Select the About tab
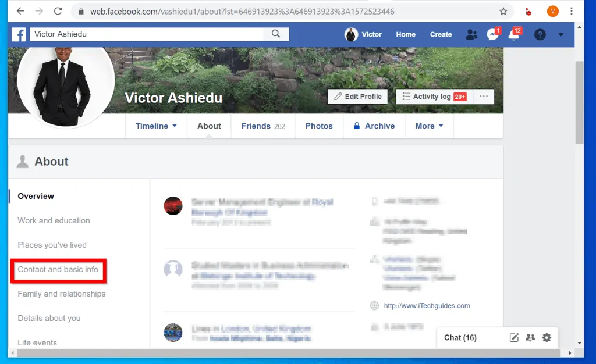 [x=209, y=126]
